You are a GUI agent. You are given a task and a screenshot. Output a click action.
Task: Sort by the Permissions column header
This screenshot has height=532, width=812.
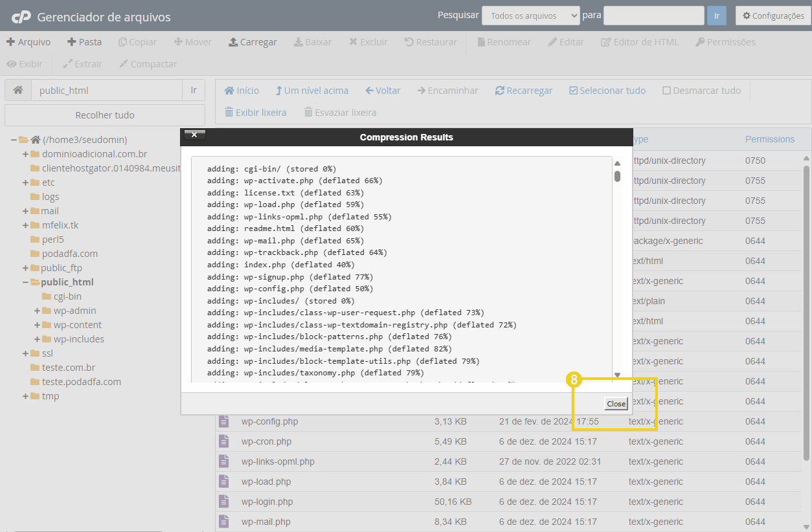click(769, 139)
